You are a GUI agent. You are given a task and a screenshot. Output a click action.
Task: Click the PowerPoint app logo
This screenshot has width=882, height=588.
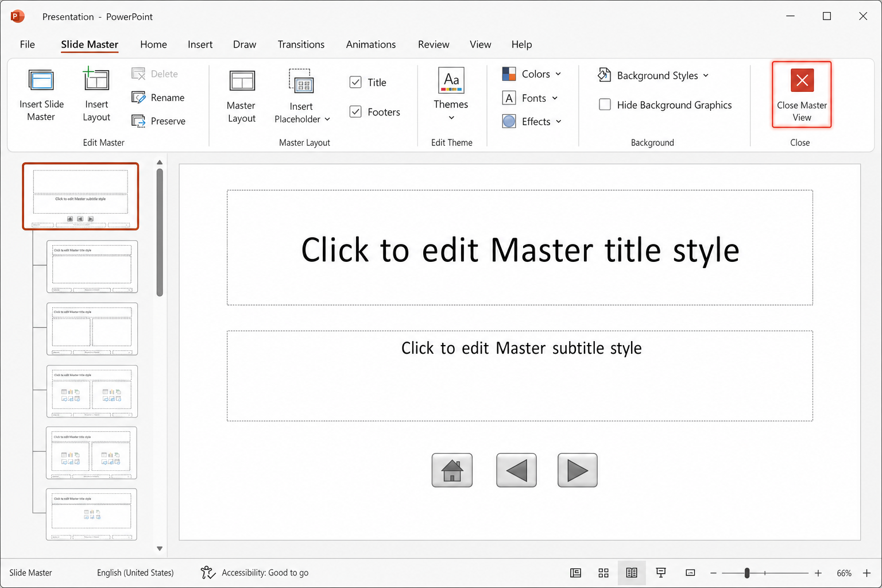(x=17, y=16)
